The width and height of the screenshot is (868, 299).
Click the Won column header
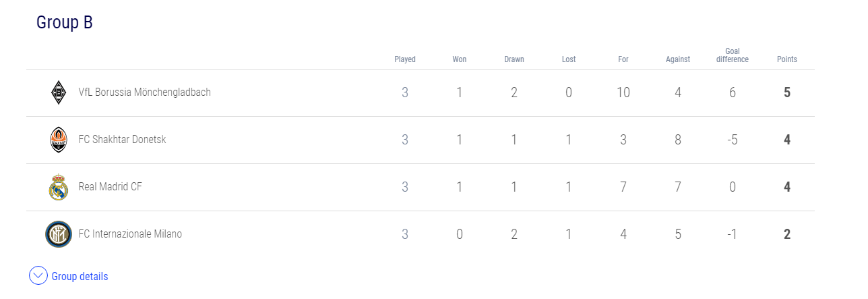460,59
